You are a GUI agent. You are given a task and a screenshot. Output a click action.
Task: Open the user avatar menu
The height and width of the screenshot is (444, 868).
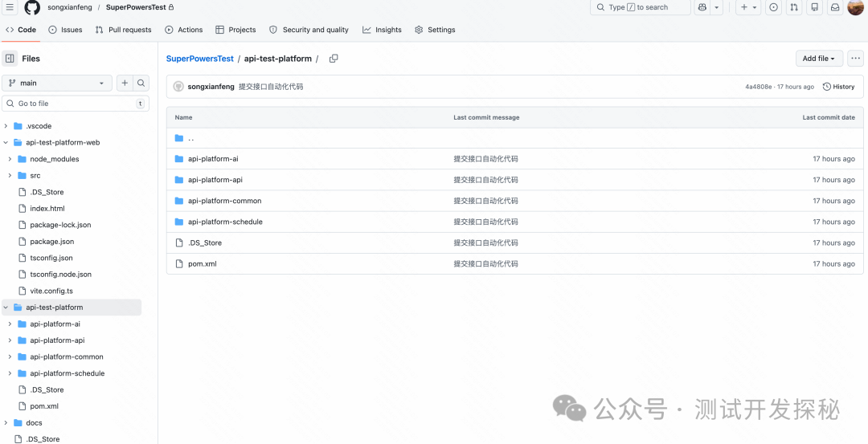(855, 7)
